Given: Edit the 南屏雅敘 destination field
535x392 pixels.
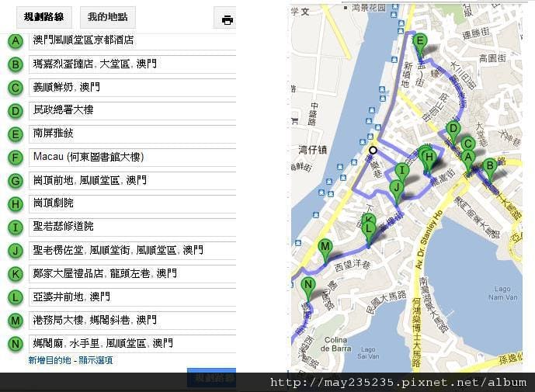Looking at the screenshot, I should tap(132, 134).
